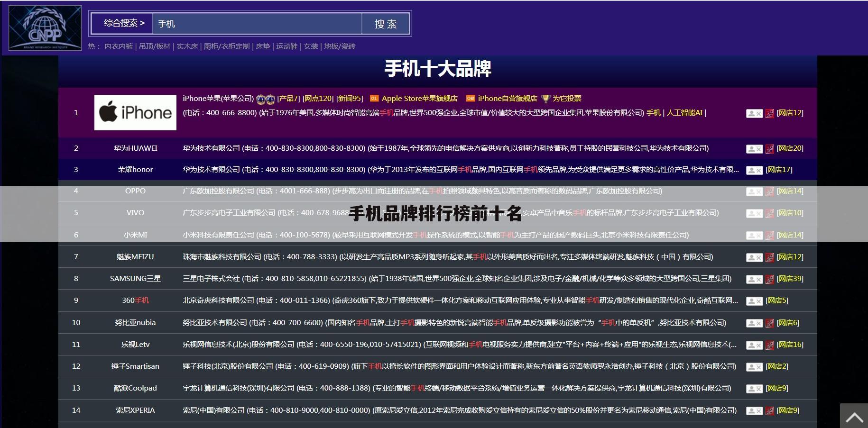868x428 pixels.
Task: Open Apple Store苹果旗舰店 link
Action: coord(420,99)
